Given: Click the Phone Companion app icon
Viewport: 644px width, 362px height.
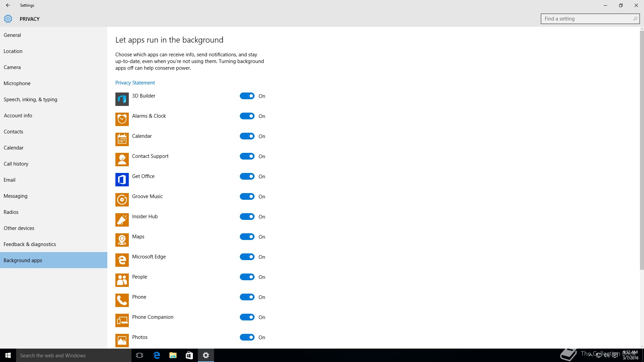Looking at the screenshot, I should pyautogui.click(x=122, y=320).
